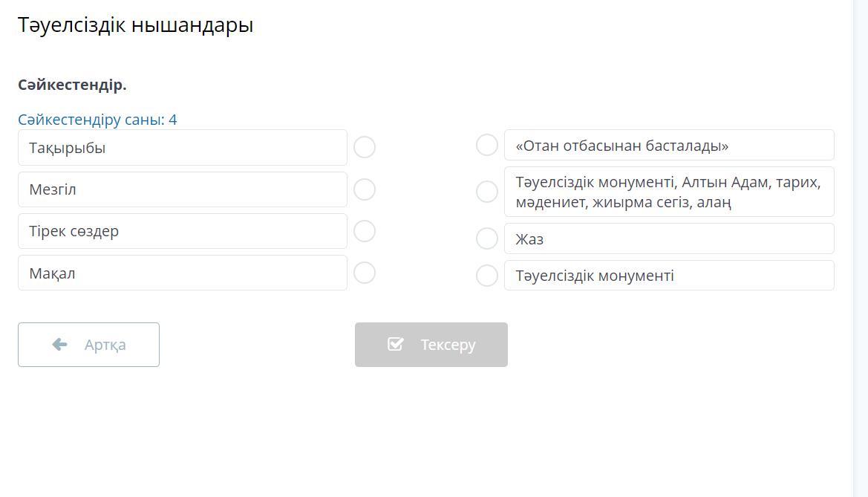Viewport: 868px width, 497px height.
Task: Select the circle beside Жаз
Action: pos(486,238)
